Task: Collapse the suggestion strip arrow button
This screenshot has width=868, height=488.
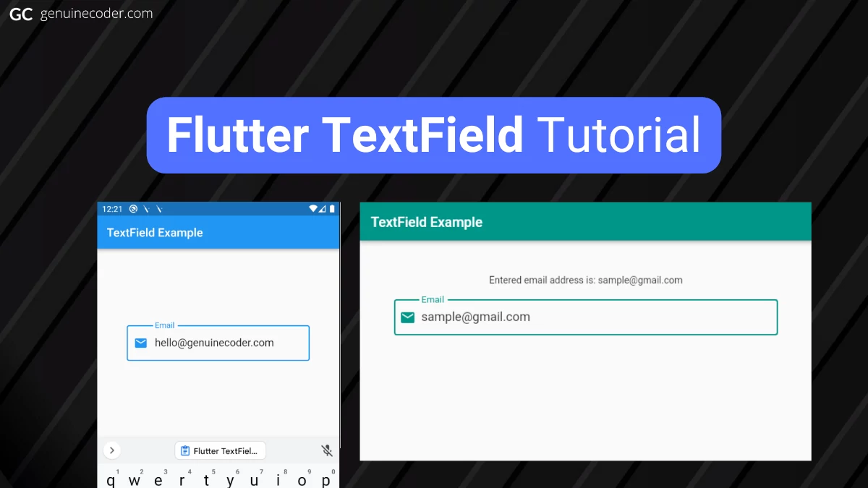Action: [112, 450]
